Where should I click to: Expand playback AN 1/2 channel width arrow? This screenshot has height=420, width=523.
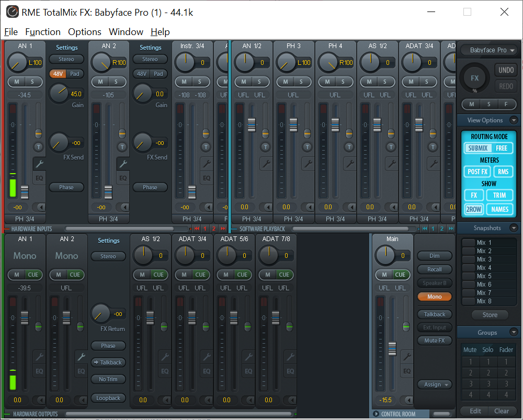click(267, 207)
